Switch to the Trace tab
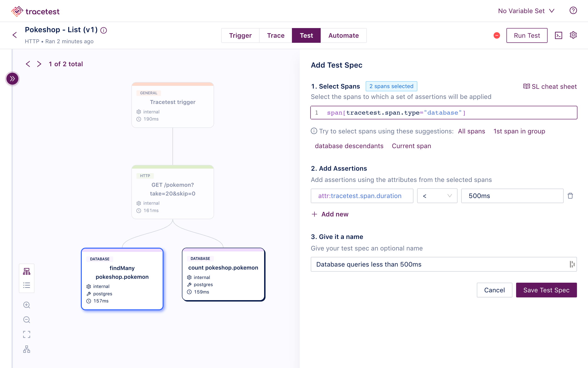This screenshot has width=588, height=368. click(276, 35)
